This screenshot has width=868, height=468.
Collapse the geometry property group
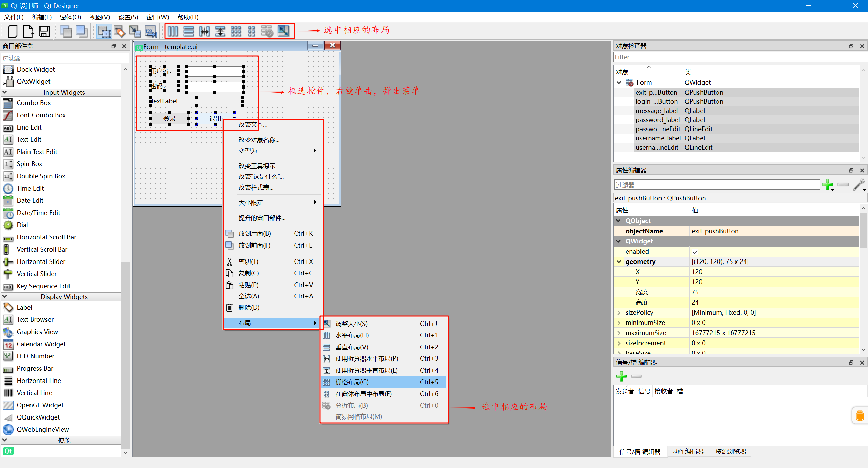[x=619, y=261]
